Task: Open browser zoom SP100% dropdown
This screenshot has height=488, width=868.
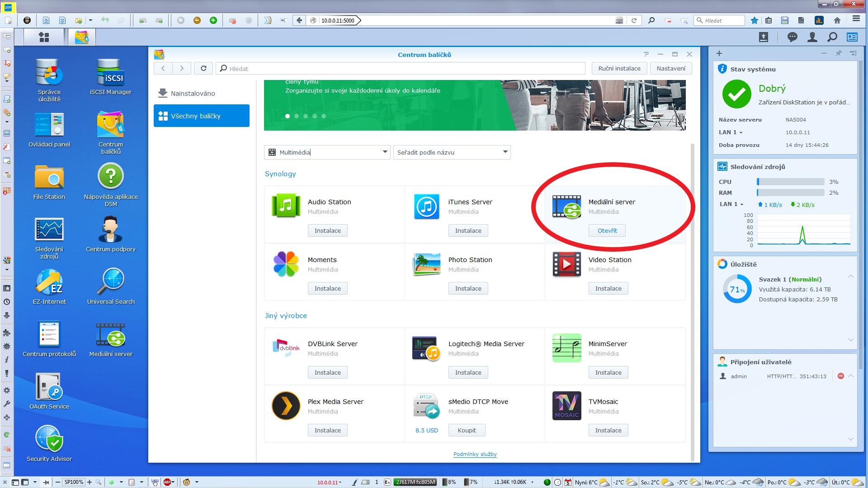Action: point(73,482)
